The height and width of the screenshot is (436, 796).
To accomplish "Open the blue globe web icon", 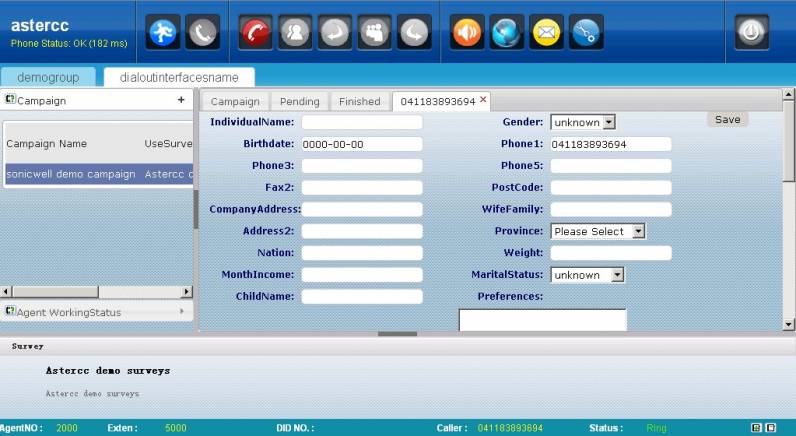I will [x=506, y=33].
